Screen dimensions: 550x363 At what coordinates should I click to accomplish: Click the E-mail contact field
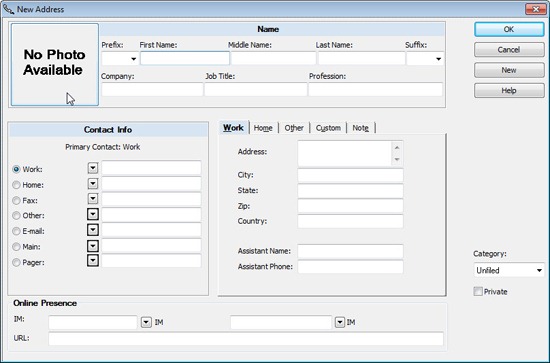click(151, 230)
